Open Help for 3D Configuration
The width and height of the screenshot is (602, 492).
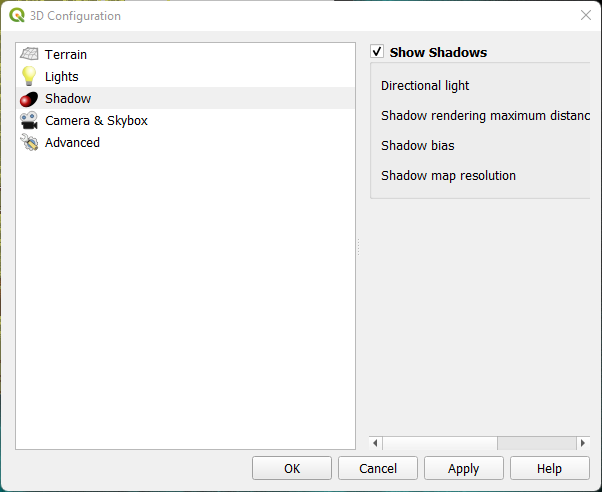tap(549, 468)
